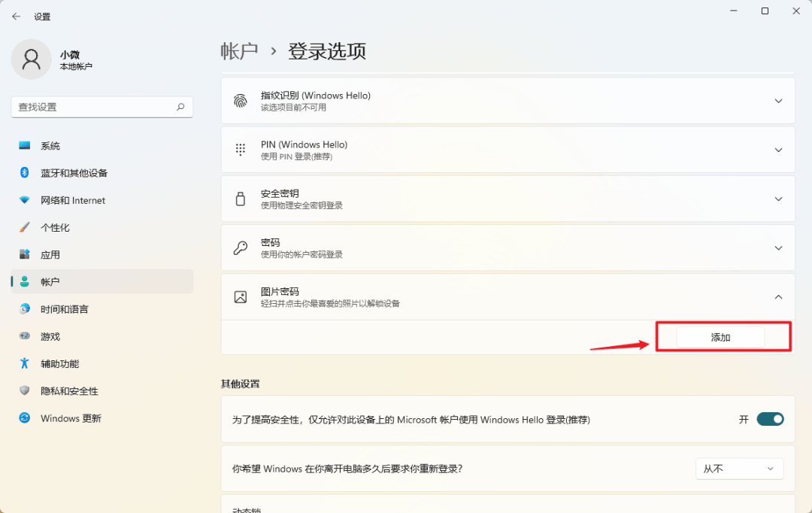Image resolution: width=812 pixels, height=513 pixels.
Task: Click 使用你的帐户密码登录 description
Action: (302, 254)
